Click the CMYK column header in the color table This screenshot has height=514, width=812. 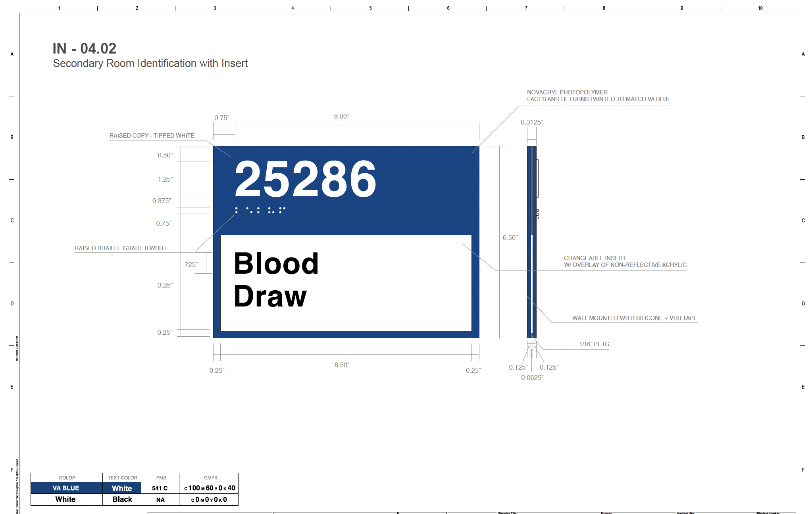pos(210,478)
